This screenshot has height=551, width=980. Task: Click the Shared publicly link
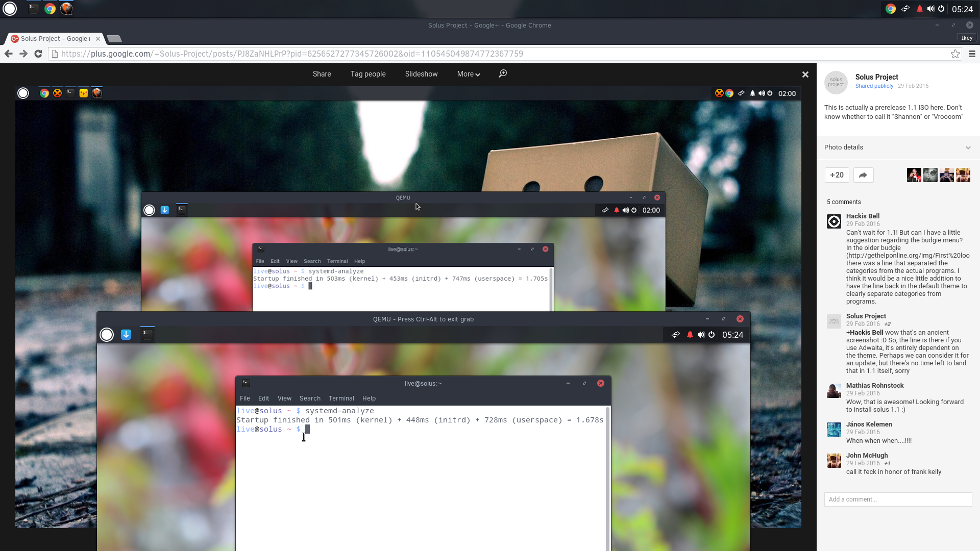[874, 86]
